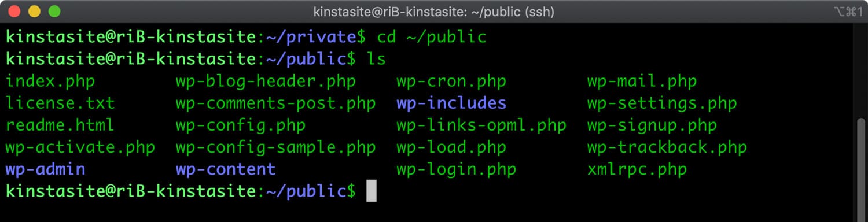The height and width of the screenshot is (222, 868).
Task: Click on the wp-admin directory name
Action: tap(45, 169)
